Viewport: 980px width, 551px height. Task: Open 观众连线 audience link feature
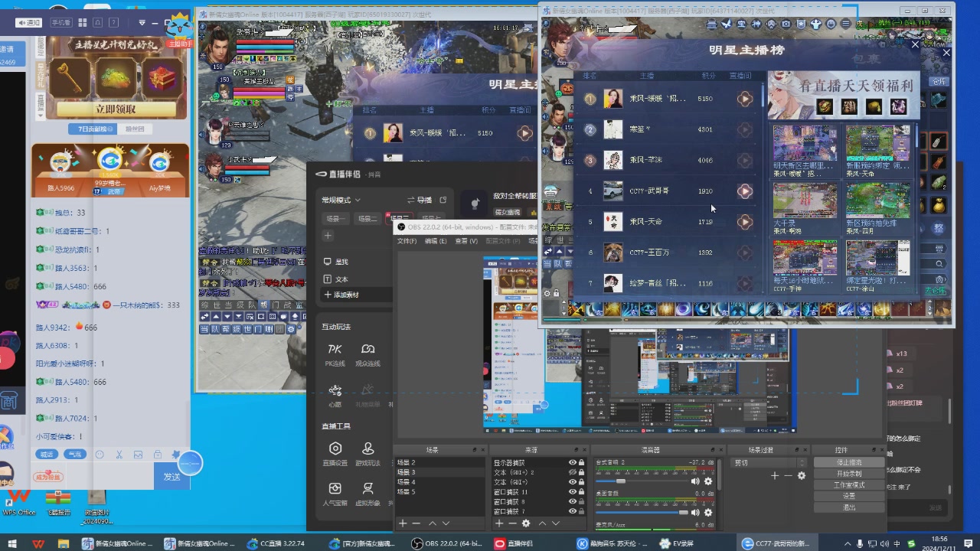367,354
